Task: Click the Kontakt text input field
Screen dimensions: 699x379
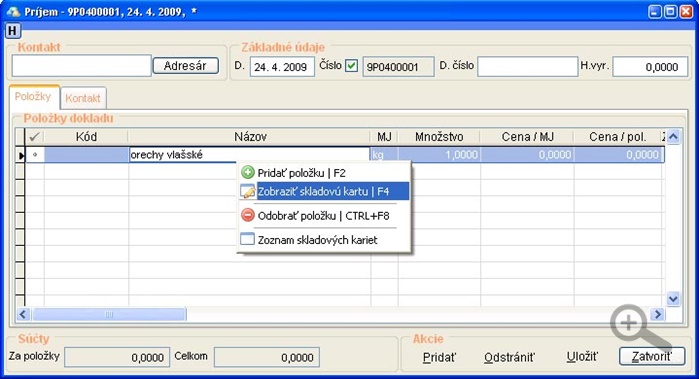Action: click(82, 66)
